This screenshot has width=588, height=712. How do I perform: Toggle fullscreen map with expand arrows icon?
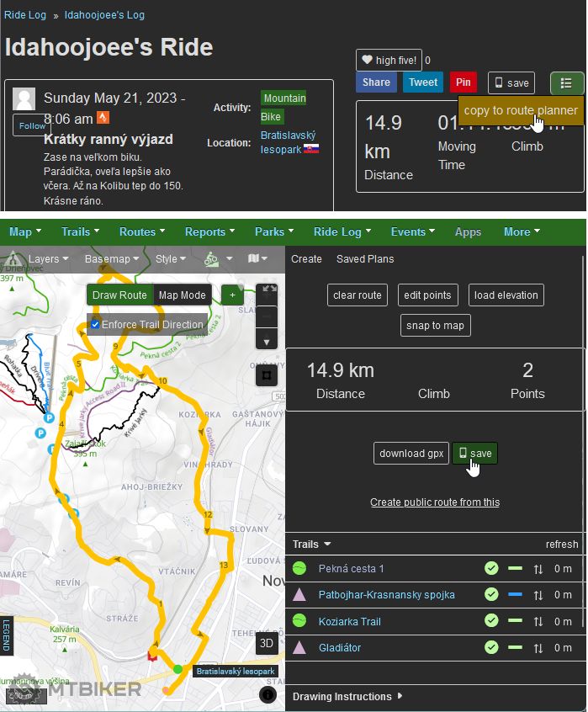coord(268,290)
